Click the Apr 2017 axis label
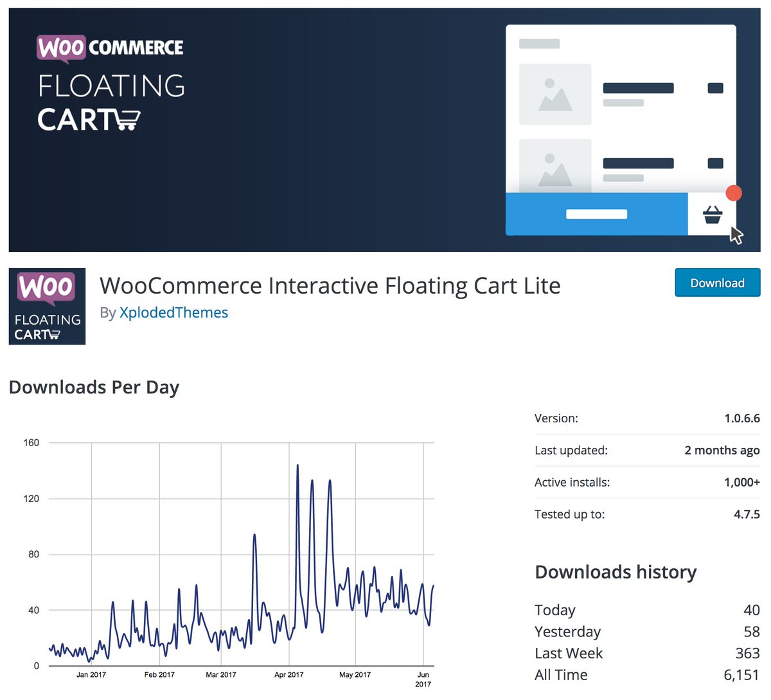771x700 pixels. pyautogui.click(x=289, y=675)
